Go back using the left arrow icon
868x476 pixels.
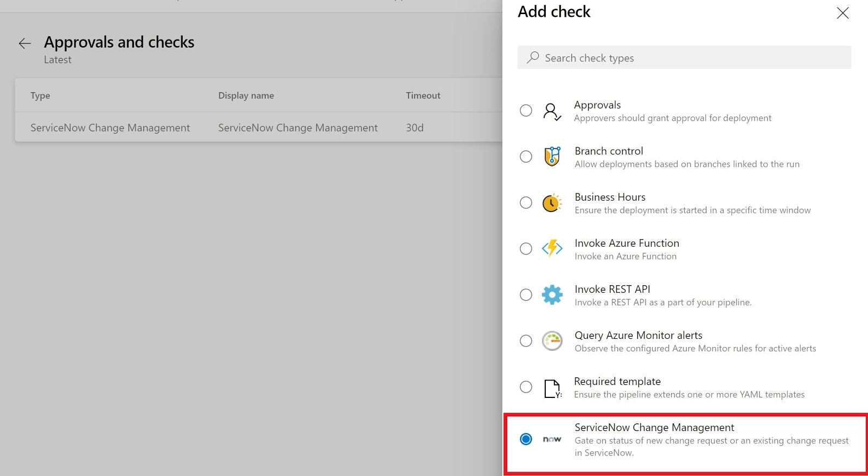pos(24,43)
